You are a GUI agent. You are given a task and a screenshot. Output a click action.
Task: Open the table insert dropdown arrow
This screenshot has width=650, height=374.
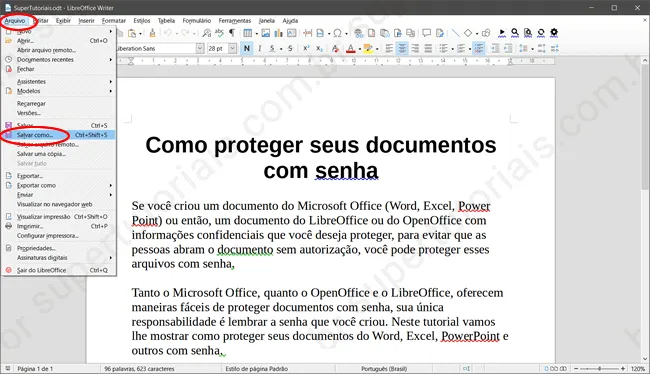click(x=257, y=34)
